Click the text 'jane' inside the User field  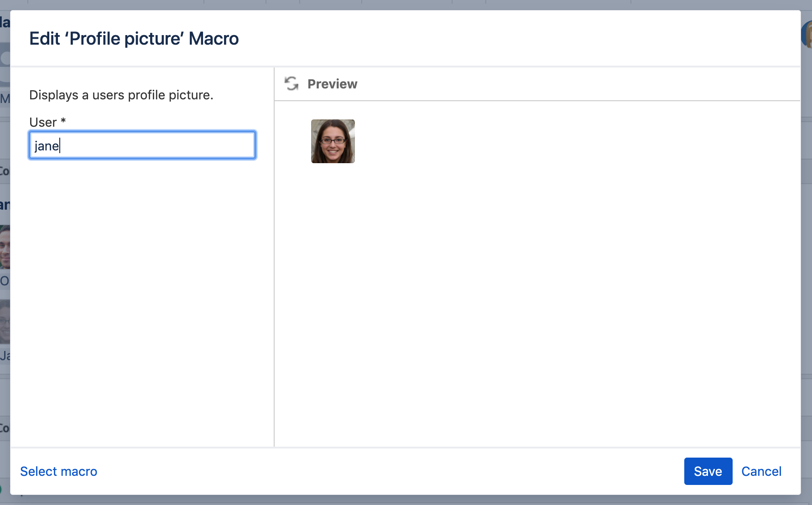click(47, 146)
